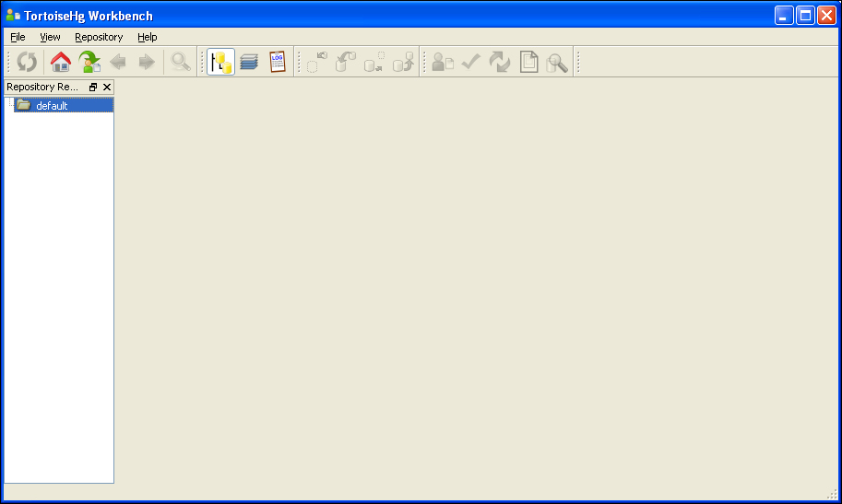Close the Repository Registry panel
The height and width of the screenshot is (504, 842).
point(107,87)
